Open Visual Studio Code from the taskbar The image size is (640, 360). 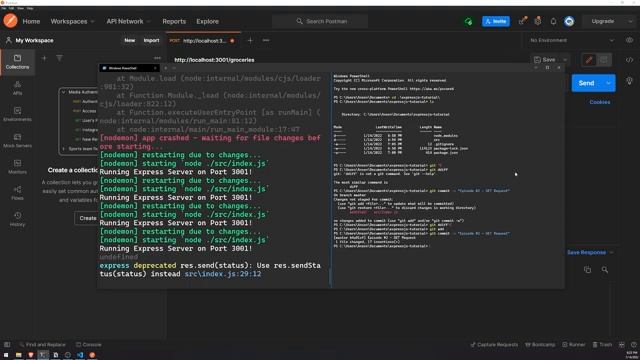pos(80,355)
